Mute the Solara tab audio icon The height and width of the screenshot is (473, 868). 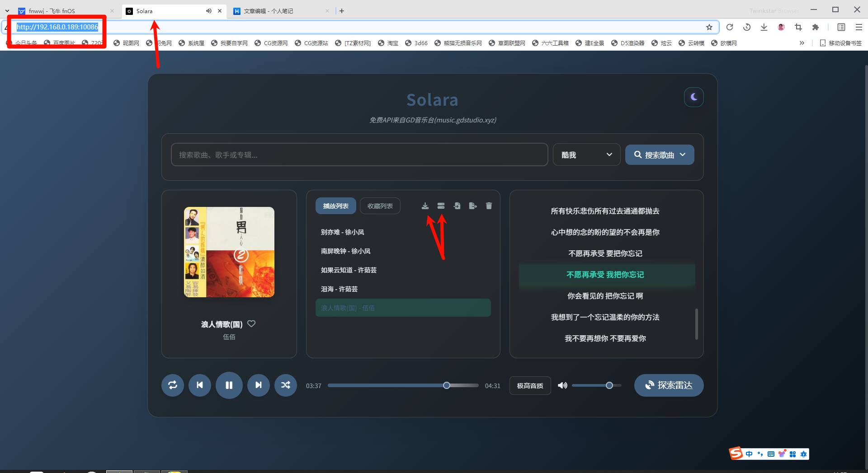[209, 11]
